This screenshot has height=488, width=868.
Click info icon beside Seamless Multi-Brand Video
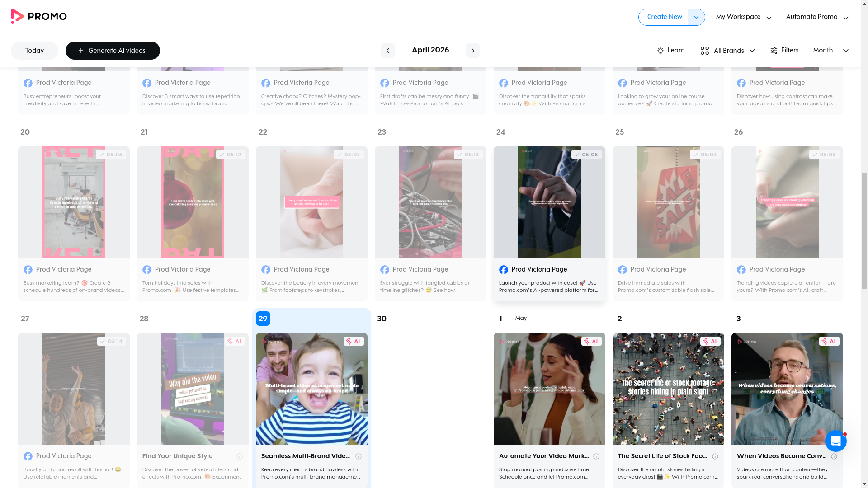(359, 456)
